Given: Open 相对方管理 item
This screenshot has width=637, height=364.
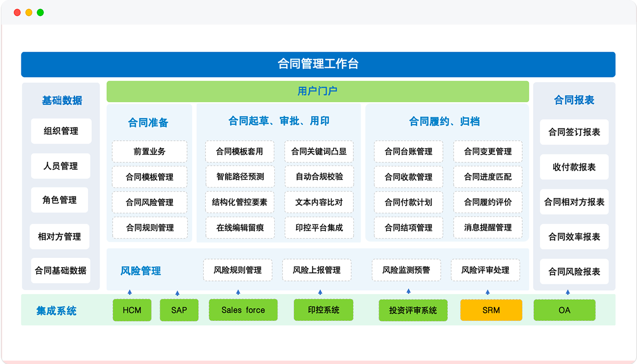Looking at the screenshot, I should [59, 237].
